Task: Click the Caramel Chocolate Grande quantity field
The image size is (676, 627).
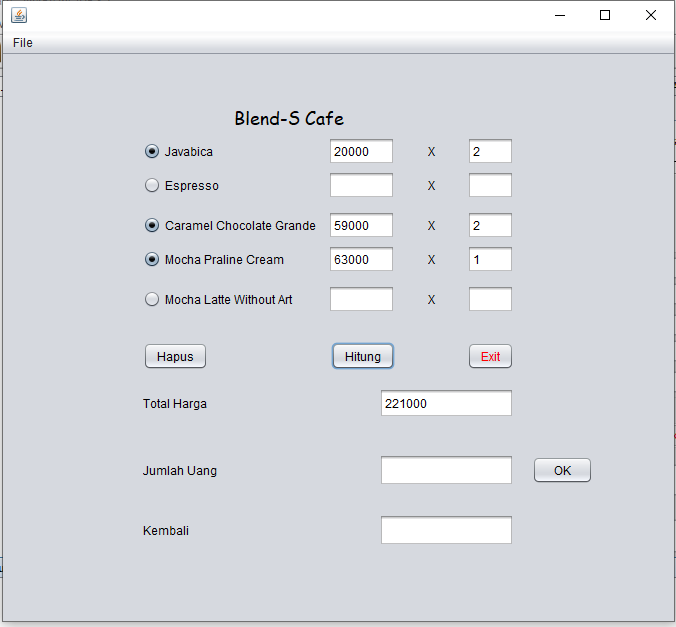Action: pos(490,225)
